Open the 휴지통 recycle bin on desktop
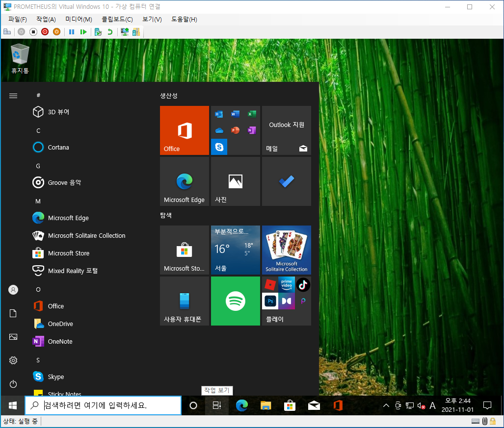Viewport: 504px width, 428px height. coord(20,59)
